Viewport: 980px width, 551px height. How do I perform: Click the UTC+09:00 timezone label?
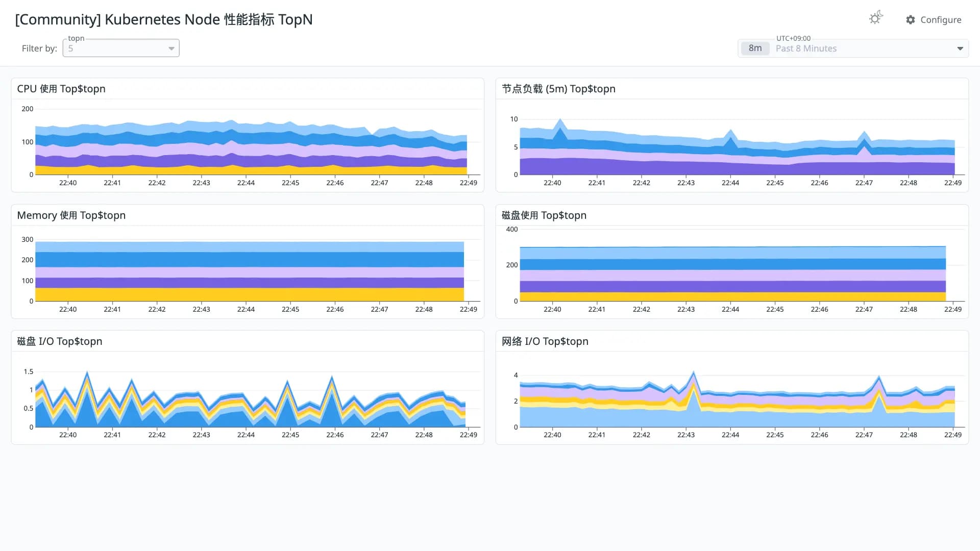click(x=793, y=38)
